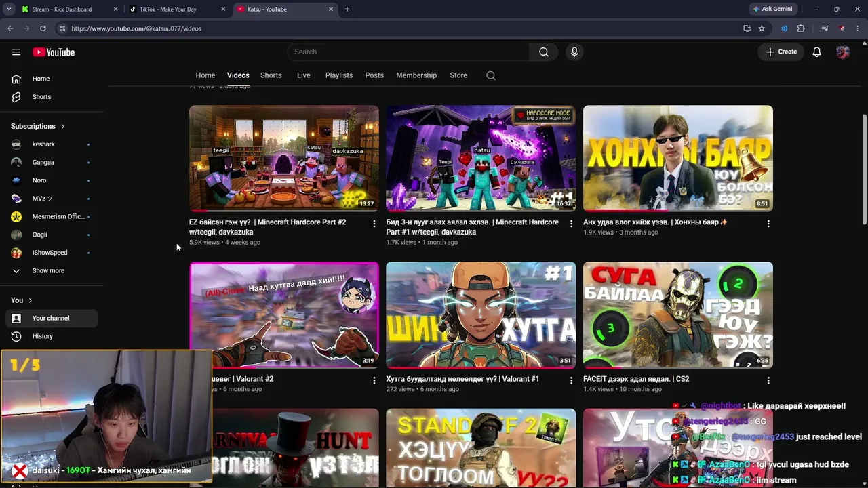Click the YouTube page vertical scrollbar

click(864, 169)
